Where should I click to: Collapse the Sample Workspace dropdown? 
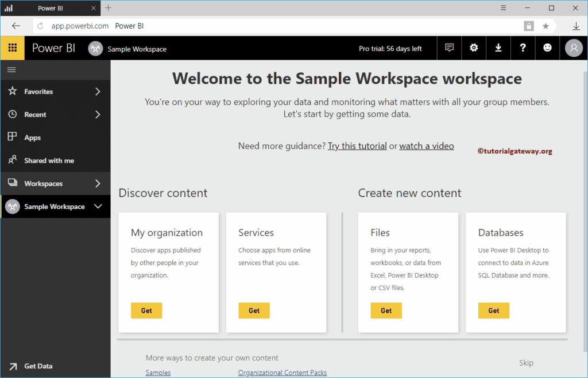[98, 206]
